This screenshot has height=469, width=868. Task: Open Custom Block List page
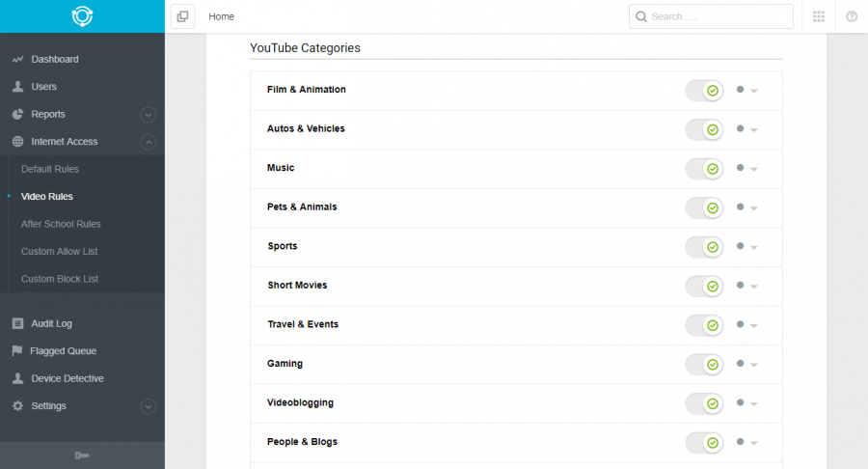coord(60,279)
